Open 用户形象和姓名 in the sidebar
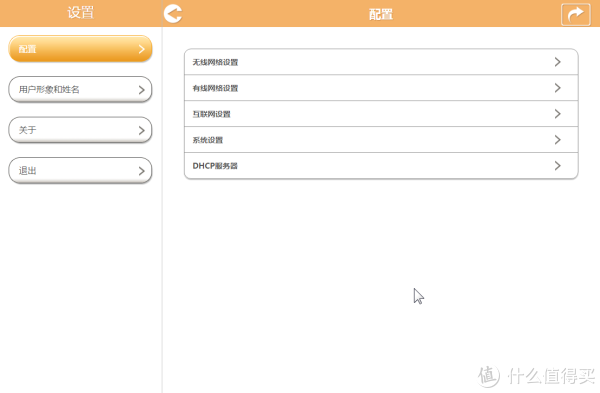The height and width of the screenshot is (393, 600). point(80,90)
